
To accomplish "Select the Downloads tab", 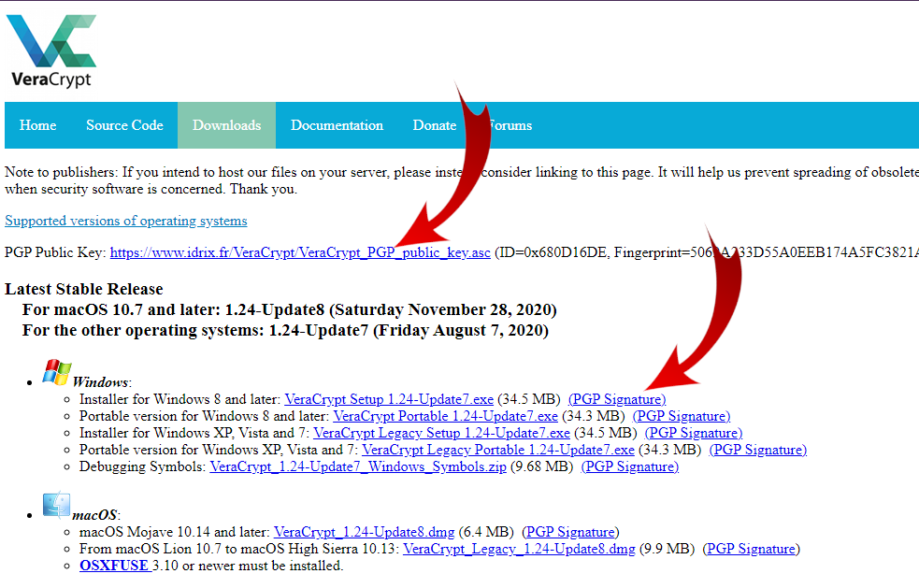I will click(227, 125).
